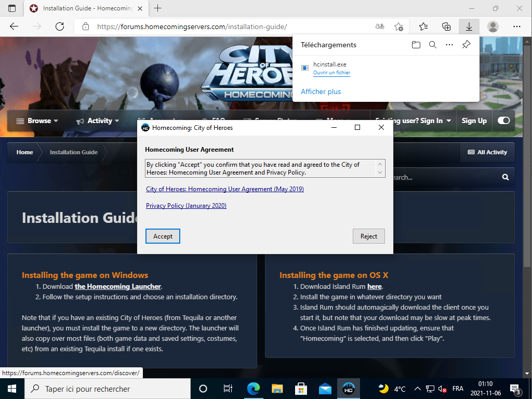Open Microsoft Store from taskbar
This screenshot has width=532, height=399.
(x=301, y=389)
